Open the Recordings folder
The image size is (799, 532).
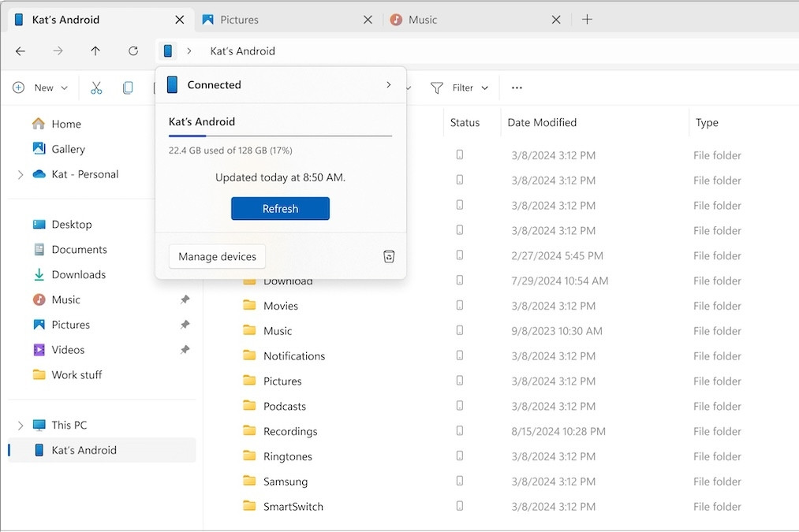tap(290, 431)
